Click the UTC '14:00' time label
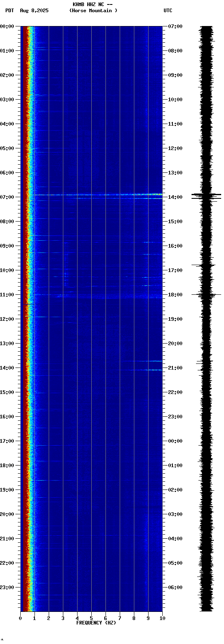The width and height of the screenshot is (224, 644). click(175, 197)
